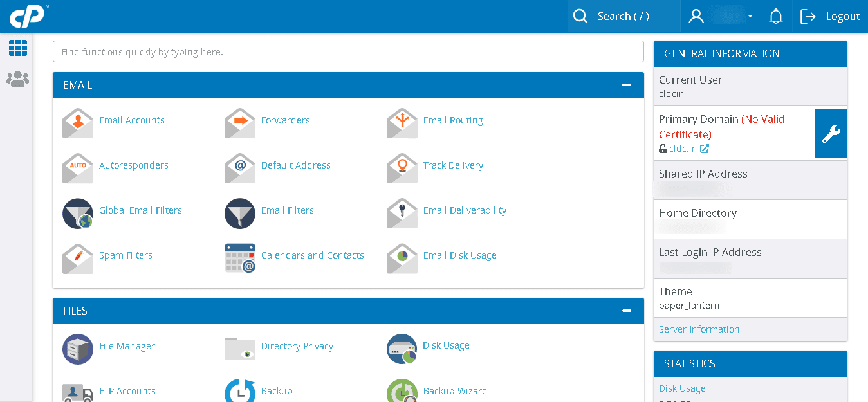Screen dimensions: 868x402
Task: Click the Shared IP Address label
Action: [703, 174]
